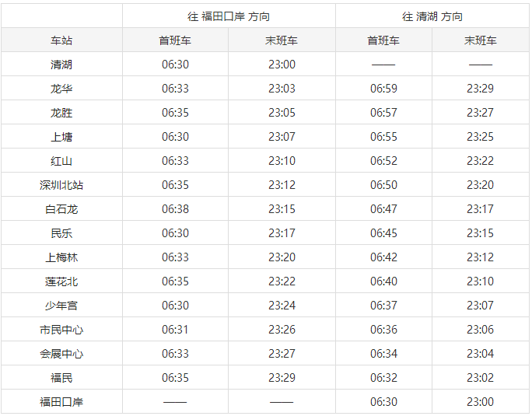
Task: Click 06:34 in the 会展中心 row
Action: pyautogui.click(x=383, y=354)
